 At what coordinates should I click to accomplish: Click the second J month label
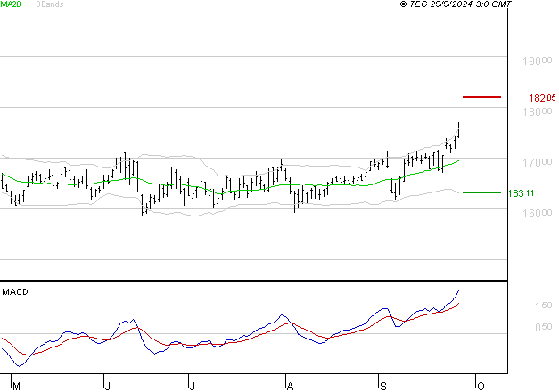pyautogui.click(x=192, y=387)
